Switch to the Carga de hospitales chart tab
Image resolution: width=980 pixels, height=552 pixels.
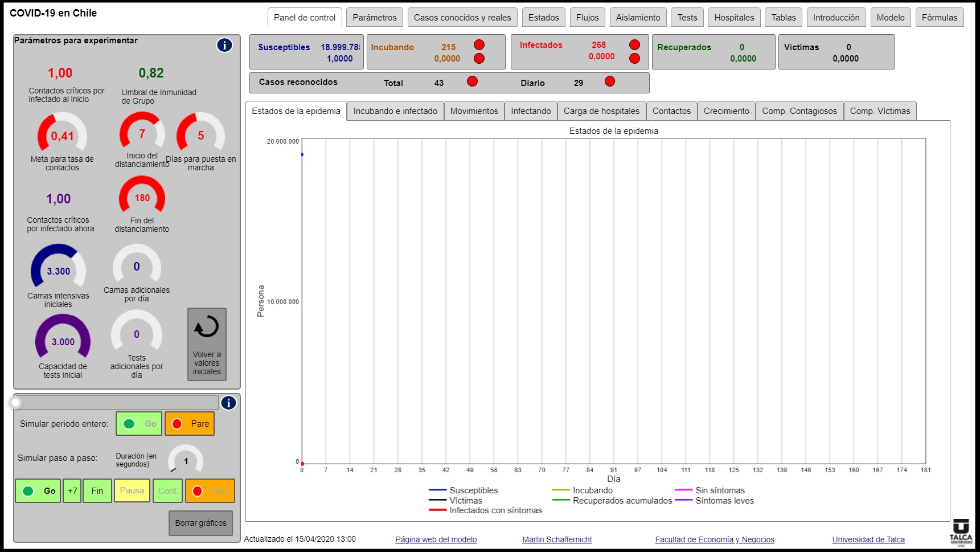(601, 111)
